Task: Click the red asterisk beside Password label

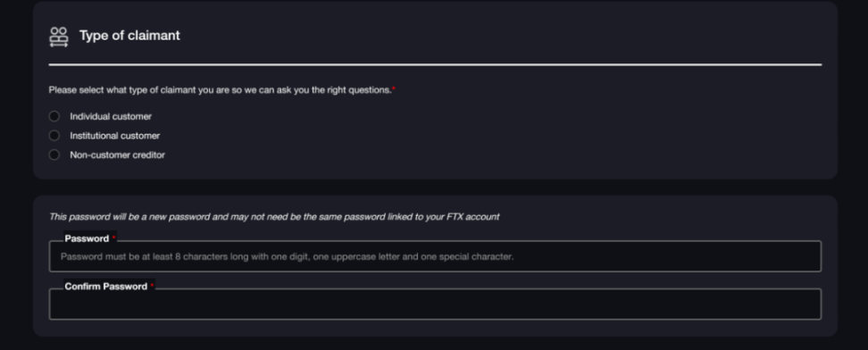Action: 114,237
